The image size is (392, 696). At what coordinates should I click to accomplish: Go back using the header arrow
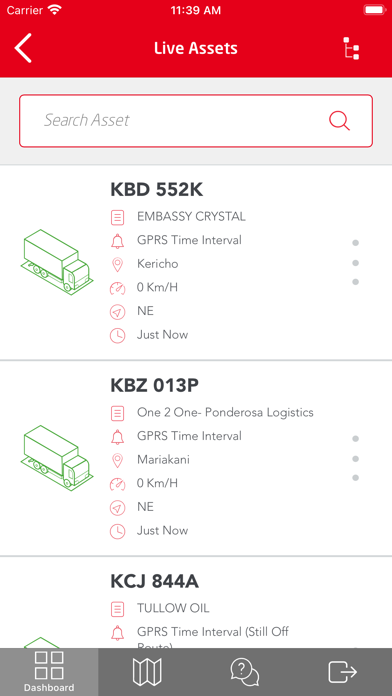23,48
